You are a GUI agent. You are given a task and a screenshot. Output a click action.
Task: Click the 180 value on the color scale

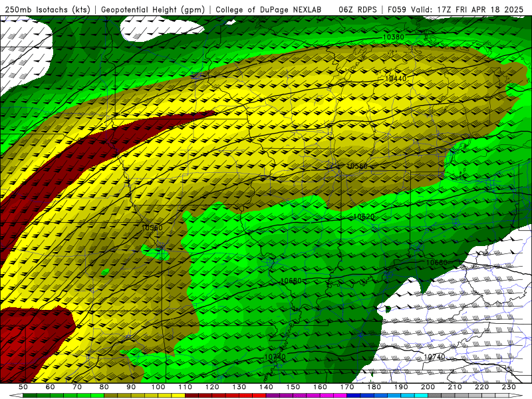tap(374, 387)
